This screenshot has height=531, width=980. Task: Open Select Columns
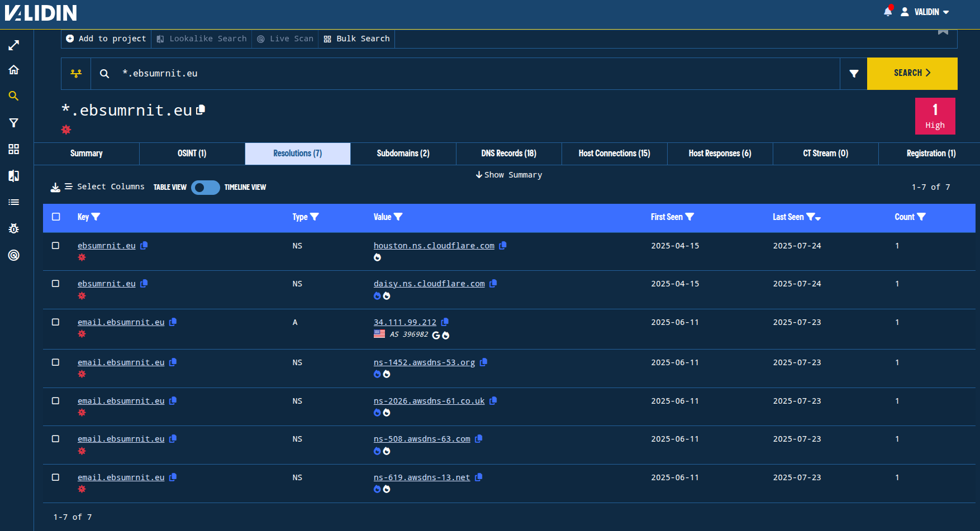pyautogui.click(x=104, y=186)
